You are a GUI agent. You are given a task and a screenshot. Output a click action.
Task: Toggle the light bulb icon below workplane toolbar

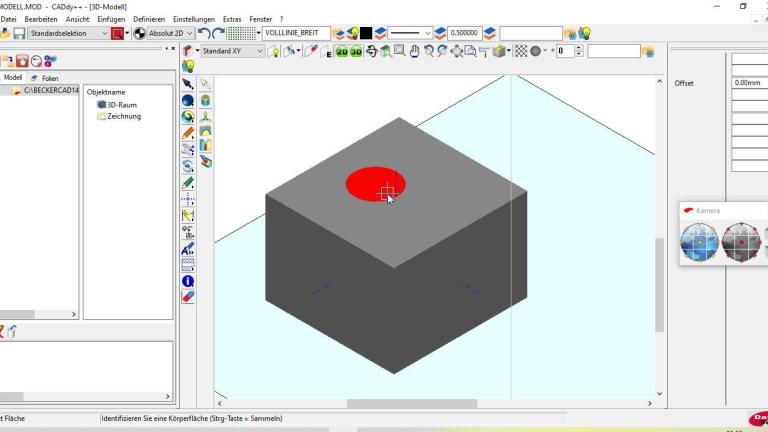click(x=187, y=67)
